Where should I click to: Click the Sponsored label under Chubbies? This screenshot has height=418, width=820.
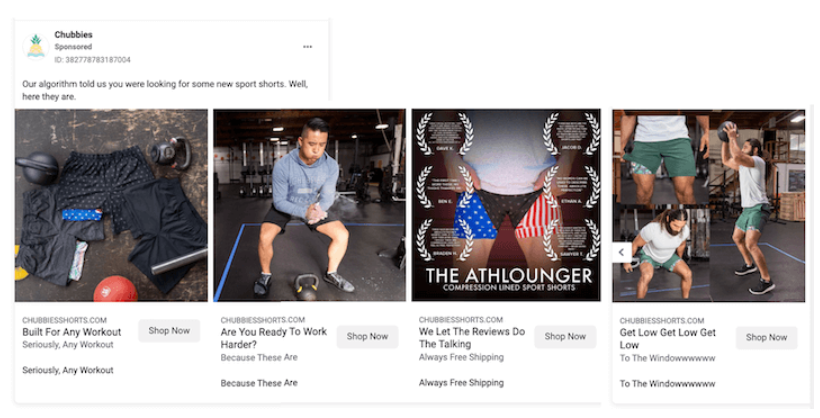click(73, 47)
